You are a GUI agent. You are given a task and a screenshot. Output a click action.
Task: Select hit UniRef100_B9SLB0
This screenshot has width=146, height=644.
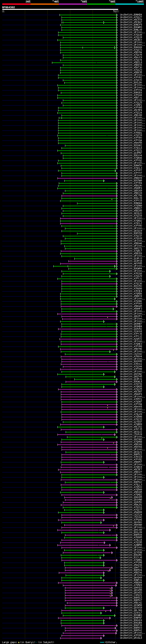pyautogui.click(x=131, y=82)
